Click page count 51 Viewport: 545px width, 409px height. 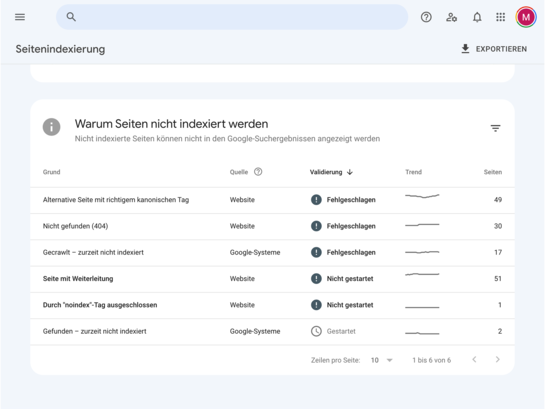coord(498,279)
